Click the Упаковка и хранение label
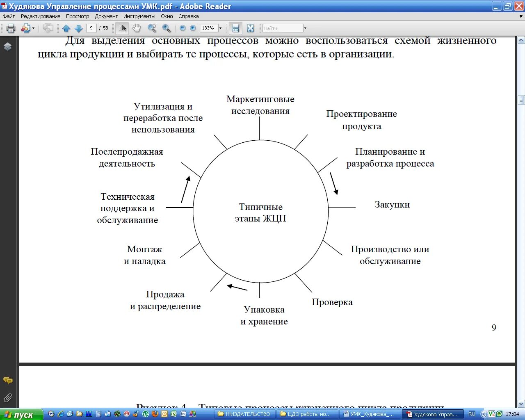This screenshot has height=420, width=525. [x=264, y=315]
